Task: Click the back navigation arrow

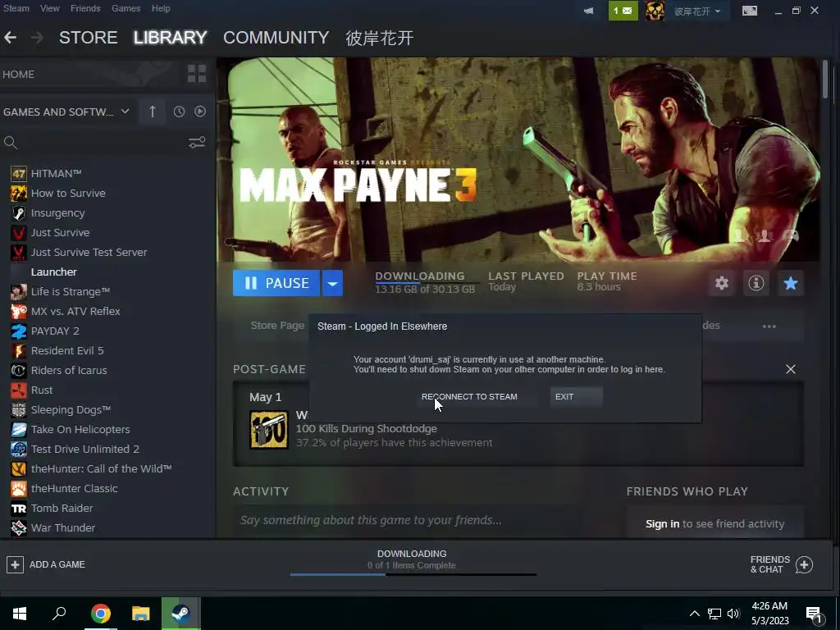Action: click(x=10, y=38)
